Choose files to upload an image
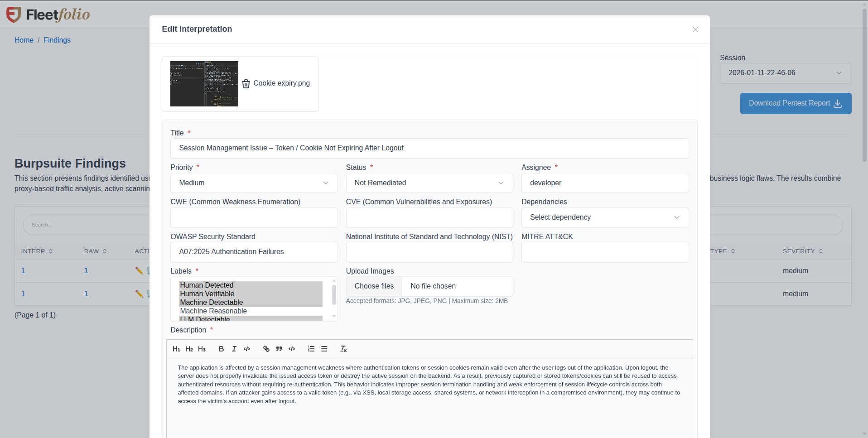The image size is (868, 438). [x=374, y=286]
